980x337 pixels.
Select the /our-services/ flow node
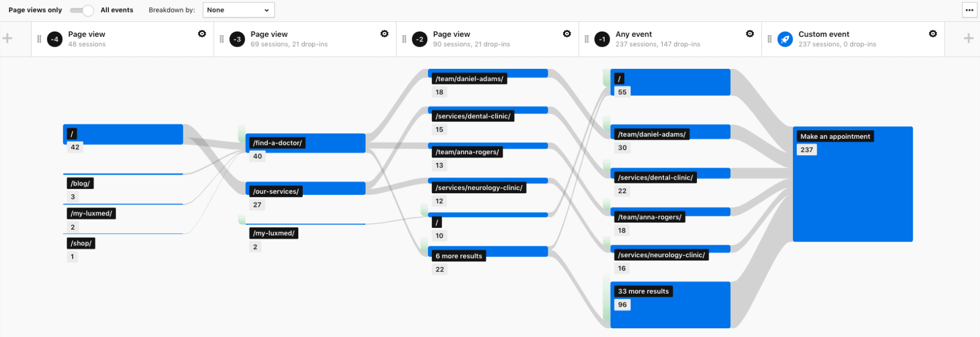[305, 189]
